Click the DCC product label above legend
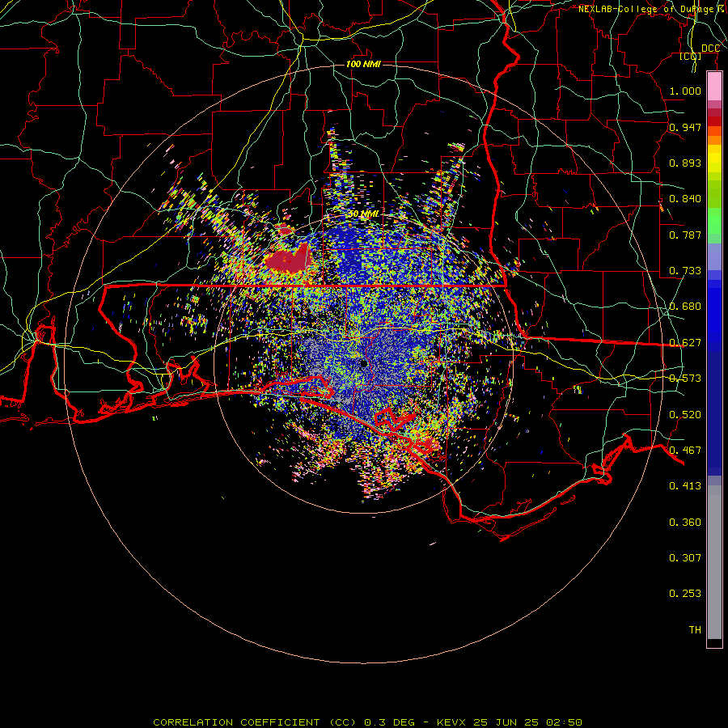 coord(710,49)
